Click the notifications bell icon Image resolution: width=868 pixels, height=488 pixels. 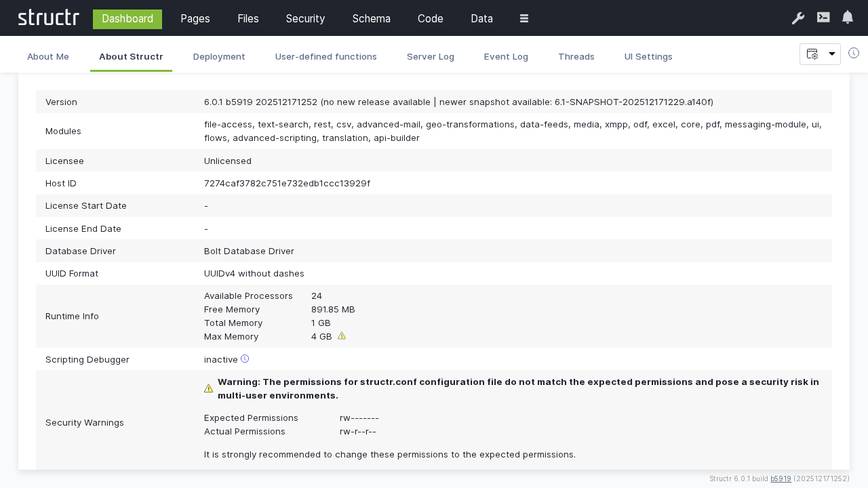[847, 17]
